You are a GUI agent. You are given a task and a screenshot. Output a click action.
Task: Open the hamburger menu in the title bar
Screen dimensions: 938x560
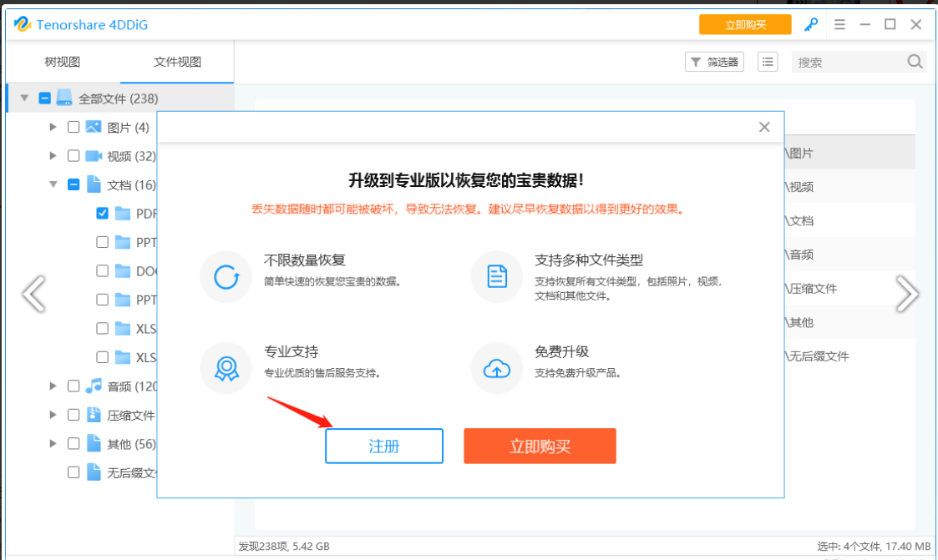click(839, 24)
